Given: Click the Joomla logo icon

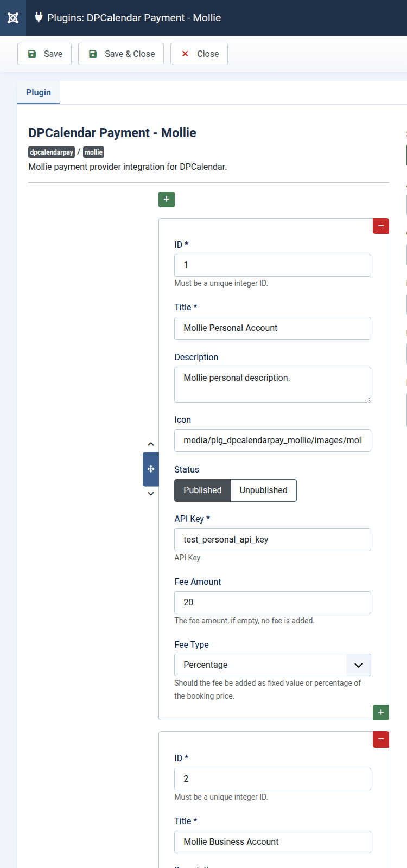Looking at the screenshot, I should [13, 18].
